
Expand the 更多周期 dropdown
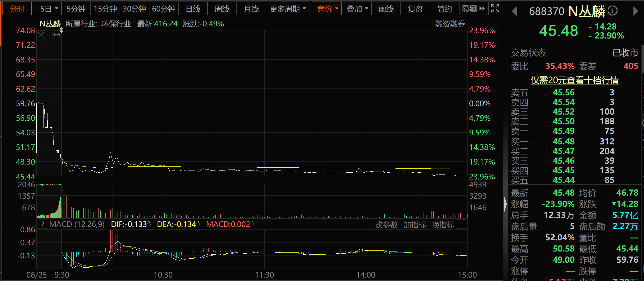point(288,9)
